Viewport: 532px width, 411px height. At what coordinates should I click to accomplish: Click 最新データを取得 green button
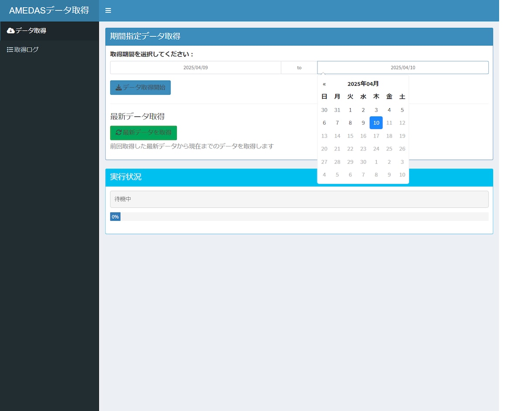(x=143, y=132)
